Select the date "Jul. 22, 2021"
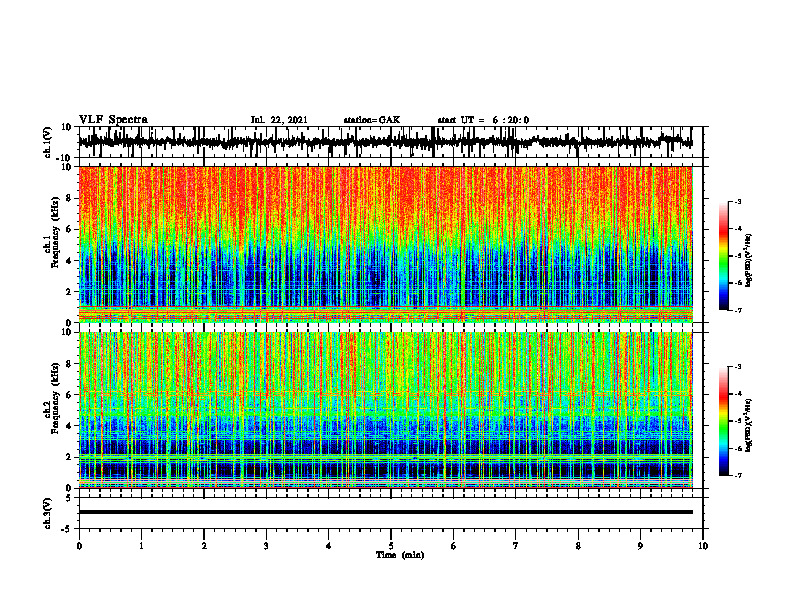The width and height of the screenshot is (792, 612). tap(279, 120)
